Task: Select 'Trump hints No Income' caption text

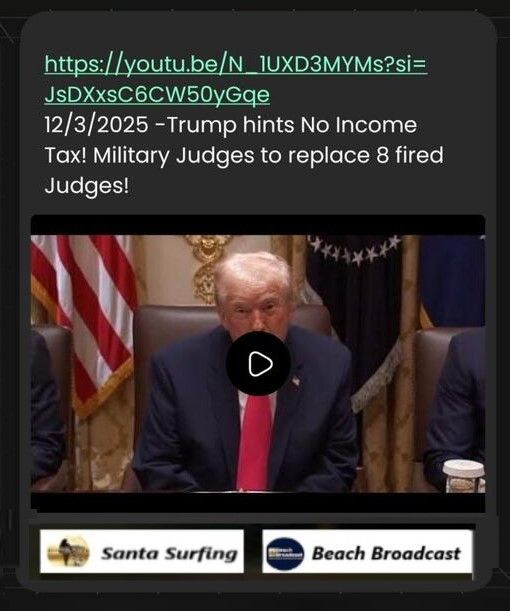Action: point(292,125)
